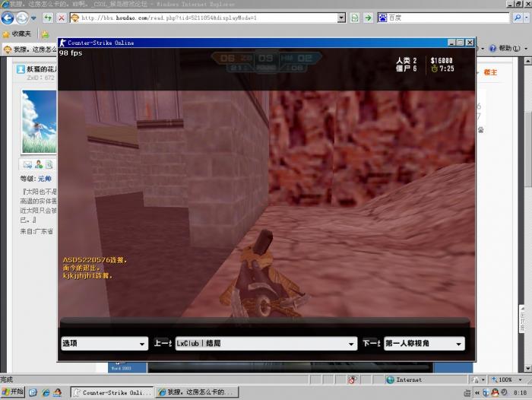
Task: Click the show desktop quick launch icon
Action: coord(33,392)
